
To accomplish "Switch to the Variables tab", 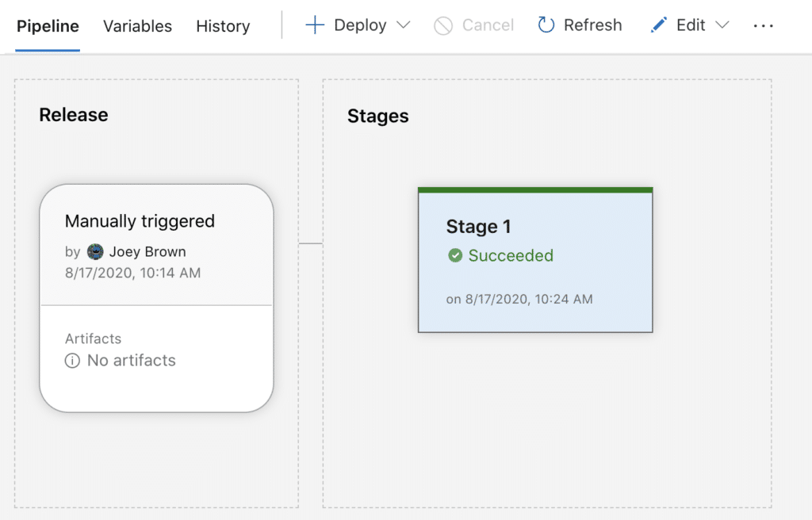I will click(137, 26).
